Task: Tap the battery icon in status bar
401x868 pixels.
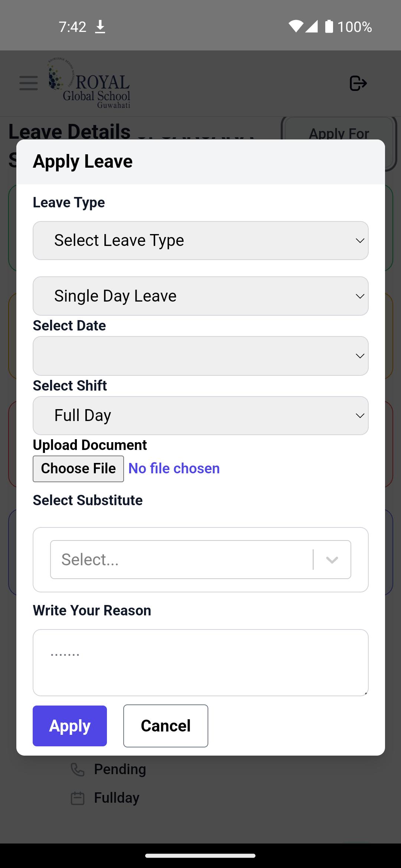Action: click(x=329, y=27)
